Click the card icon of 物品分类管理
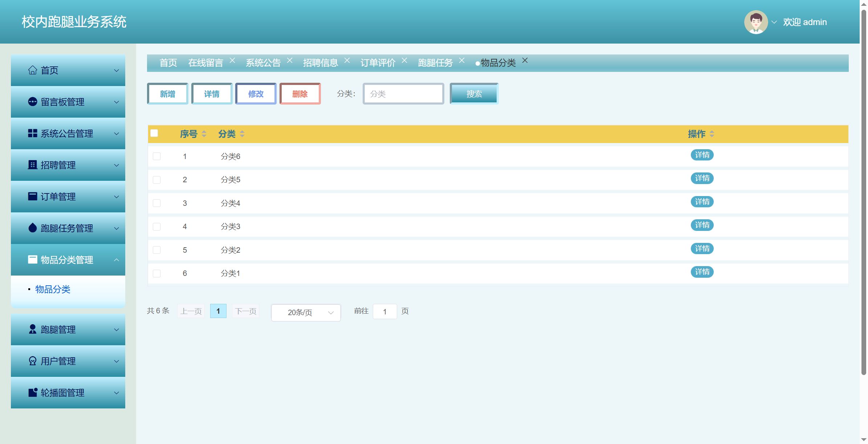The height and width of the screenshot is (444, 868). (33, 260)
